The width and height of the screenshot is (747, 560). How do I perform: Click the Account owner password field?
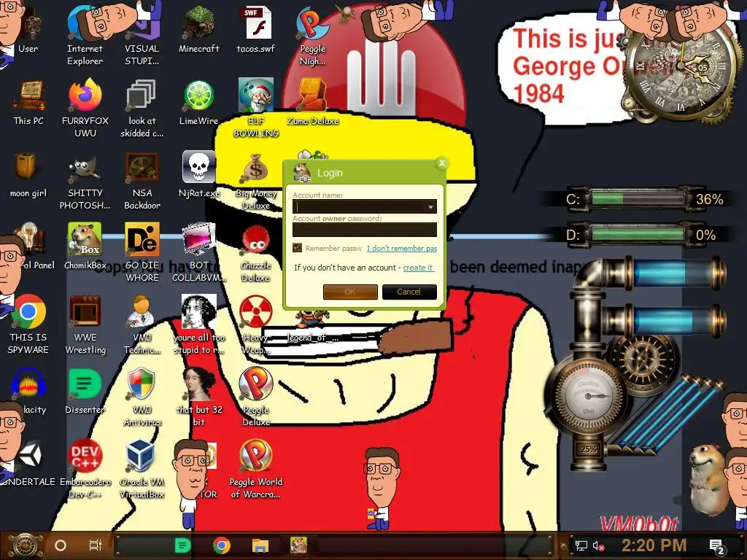click(x=365, y=230)
